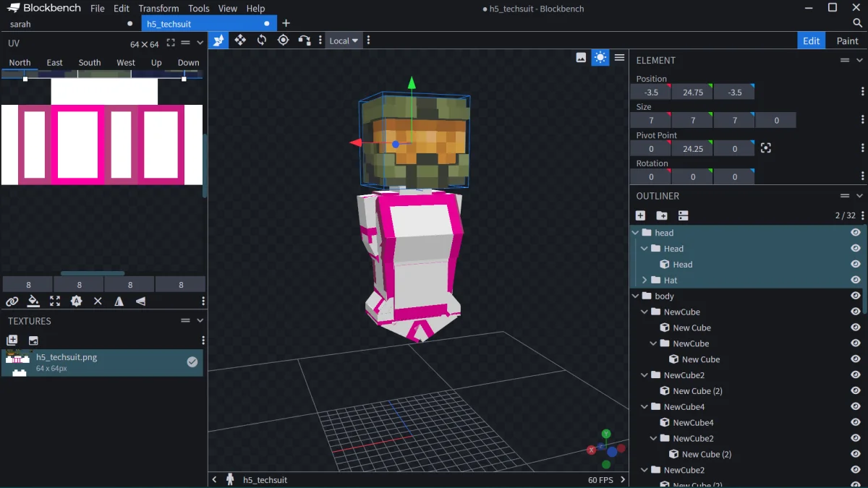Click the left arrow in status bar

[214, 479]
